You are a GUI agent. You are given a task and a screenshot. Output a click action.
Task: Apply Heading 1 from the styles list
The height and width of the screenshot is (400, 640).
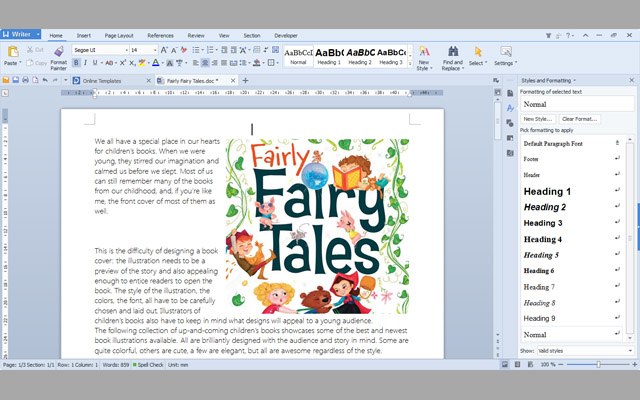[x=548, y=191]
